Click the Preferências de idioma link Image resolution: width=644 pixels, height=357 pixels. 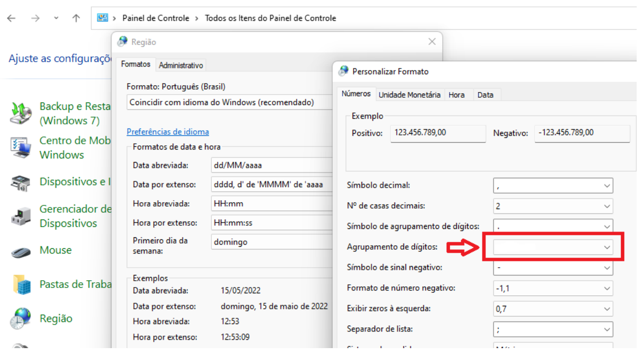tap(167, 132)
